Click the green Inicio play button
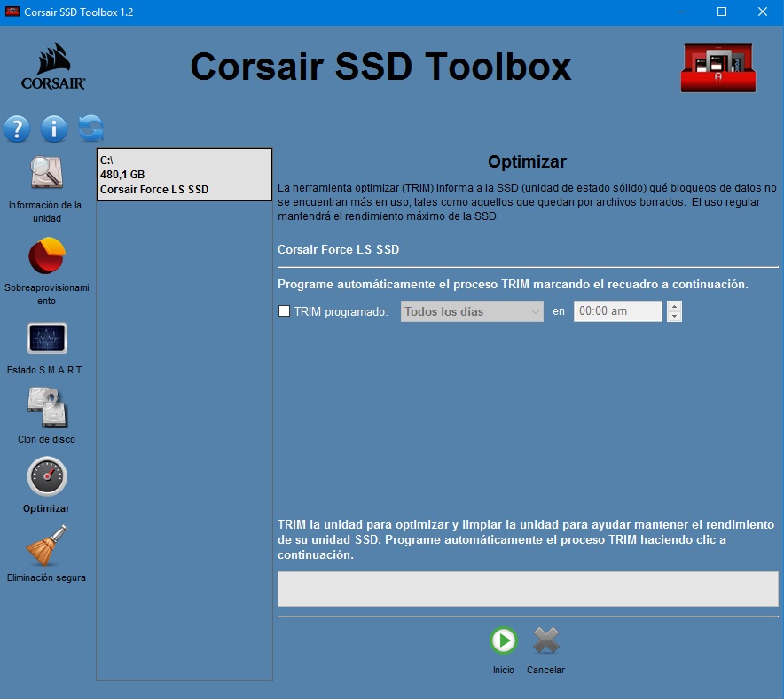 (503, 640)
